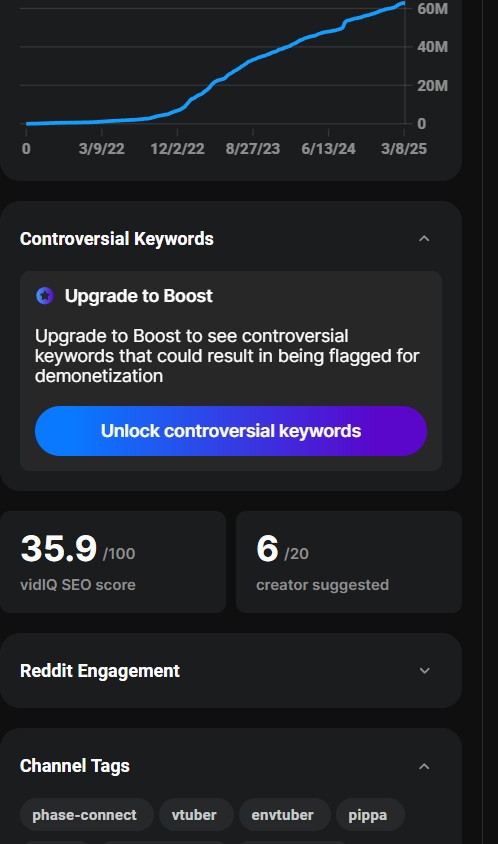Click the chart line's endpoint near 60M
This screenshot has height=844, width=498.
(x=402, y=3)
